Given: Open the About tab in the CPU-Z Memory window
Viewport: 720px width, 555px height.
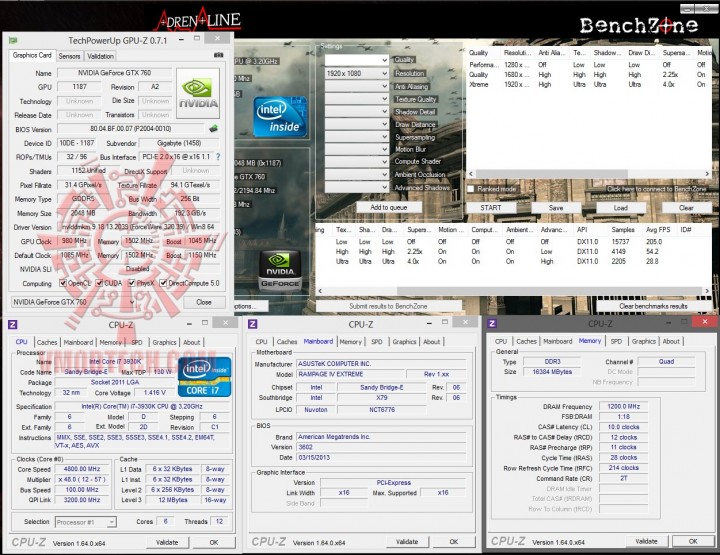Looking at the screenshot, I should click(671, 341).
